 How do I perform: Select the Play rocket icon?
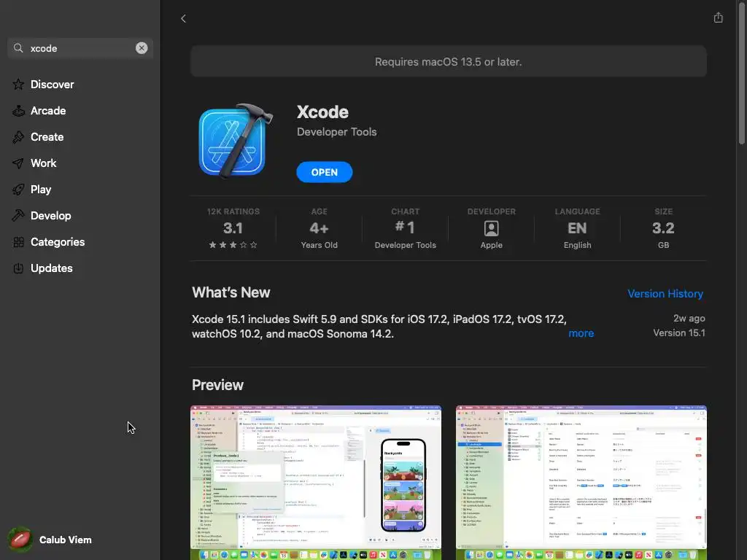pyautogui.click(x=18, y=190)
